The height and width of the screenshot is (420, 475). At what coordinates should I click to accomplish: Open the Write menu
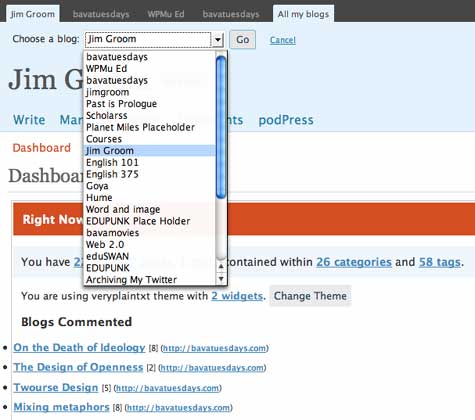[29, 120]
